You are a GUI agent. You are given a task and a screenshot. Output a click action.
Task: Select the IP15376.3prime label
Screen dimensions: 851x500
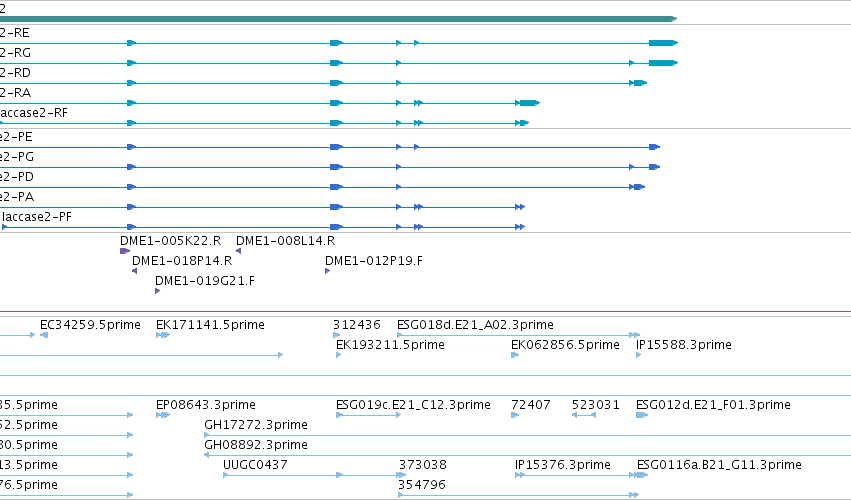[x=563, y=465]
